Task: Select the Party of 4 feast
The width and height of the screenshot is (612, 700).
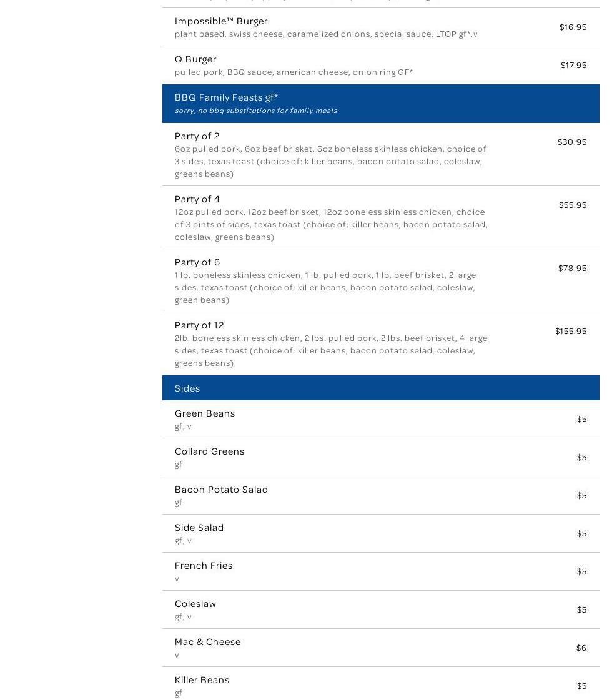Action: [197, 199]
